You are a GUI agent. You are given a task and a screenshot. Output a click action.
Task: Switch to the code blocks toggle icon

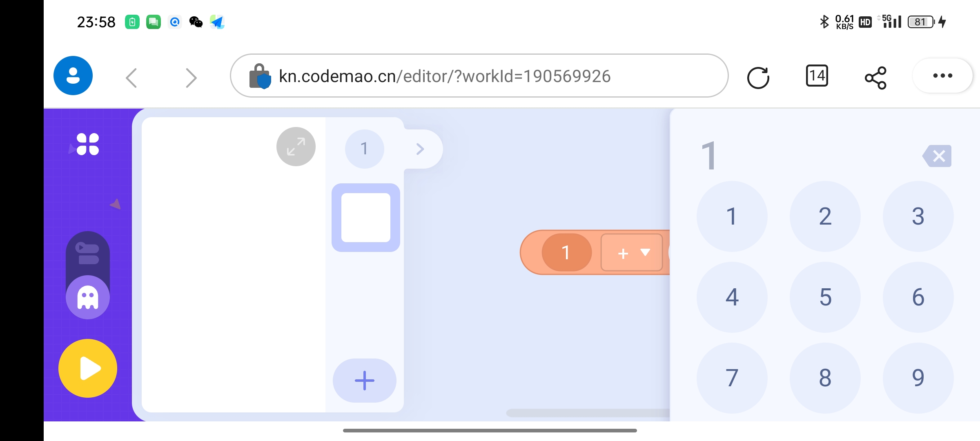[88, 254]
